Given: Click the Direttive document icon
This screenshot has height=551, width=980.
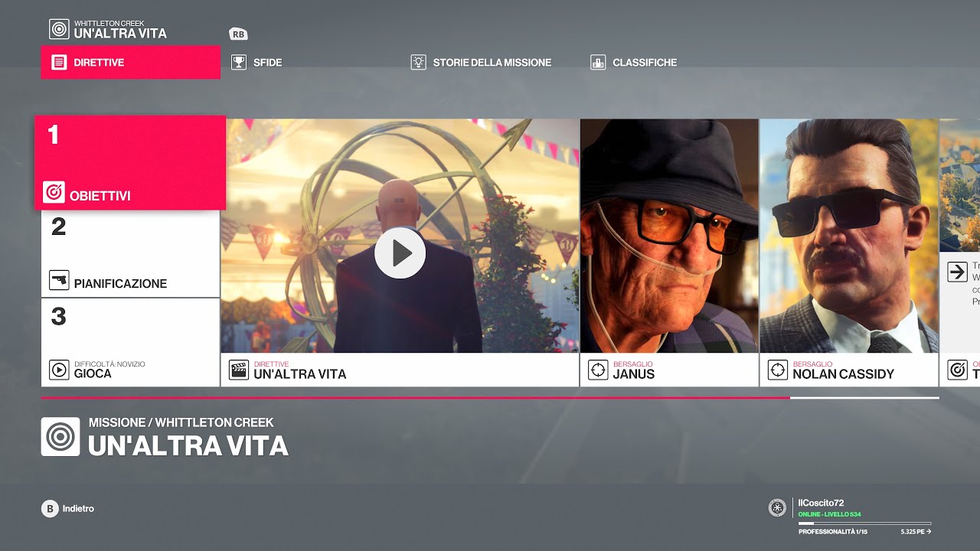Looking at the screenshot, I should 59,63.
